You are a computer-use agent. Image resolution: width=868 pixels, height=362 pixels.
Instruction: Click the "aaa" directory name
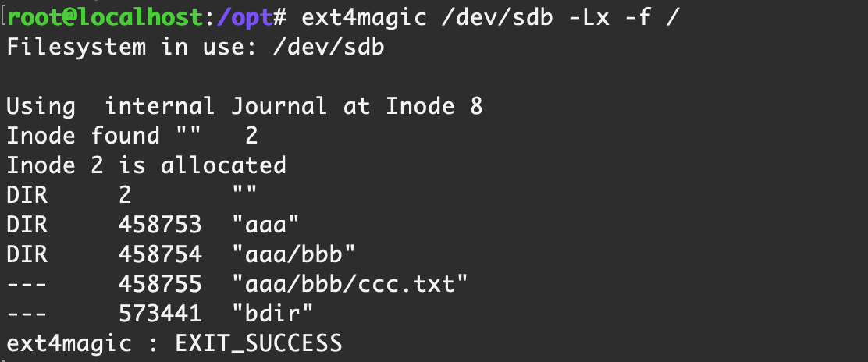(265, 225)
